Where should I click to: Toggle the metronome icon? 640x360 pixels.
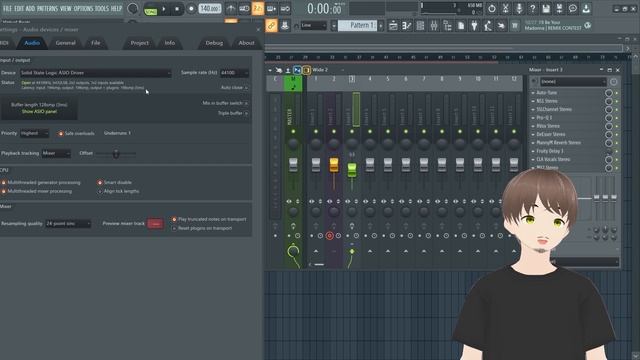(231, 9)
